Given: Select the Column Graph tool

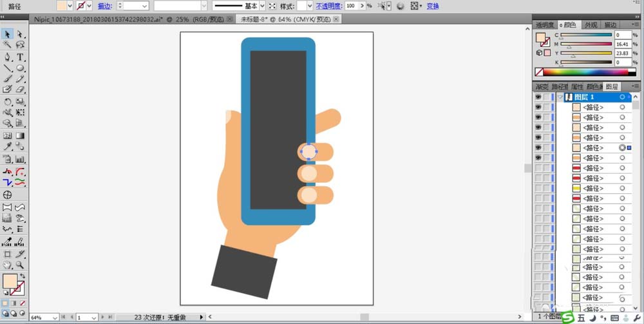Looking at the screenshot, I should [x=20, y=159].
